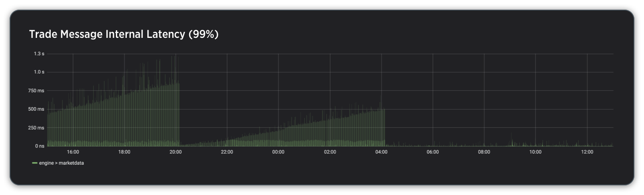The image size is (644, 195).
Task: Select the 1.0 s y-axis label
Action: click(39, 72)
